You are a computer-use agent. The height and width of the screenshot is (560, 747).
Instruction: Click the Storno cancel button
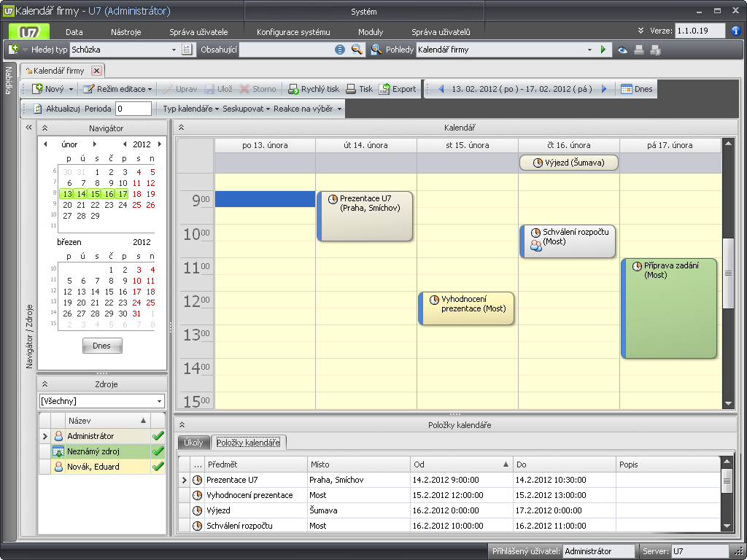point(258,89)
